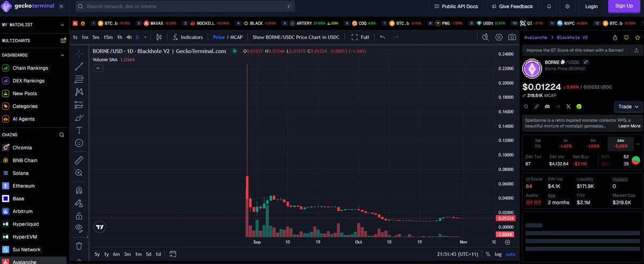Select the trend line drawing tool
This screenshot has height=264, width=644.
(79, 67)
